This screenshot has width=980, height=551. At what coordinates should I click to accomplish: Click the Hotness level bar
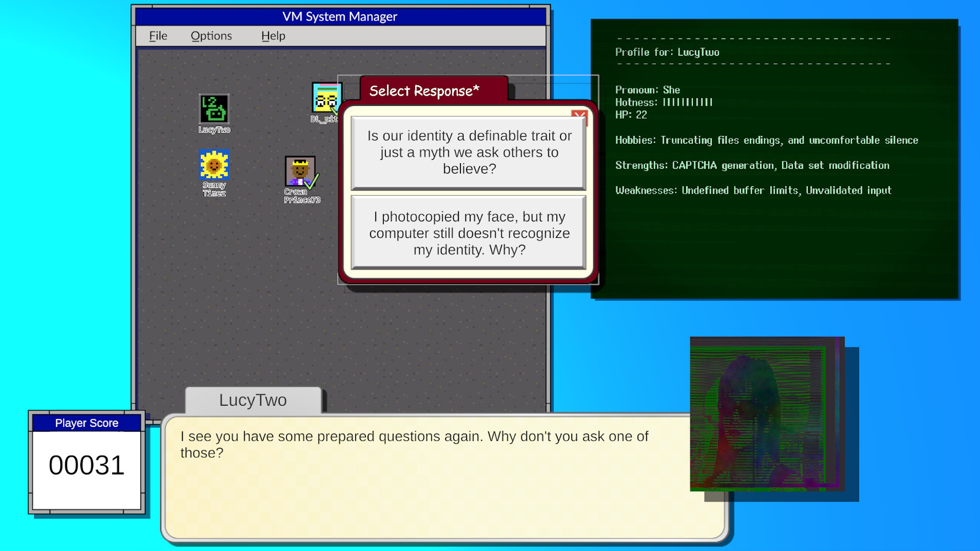[687, 102]
